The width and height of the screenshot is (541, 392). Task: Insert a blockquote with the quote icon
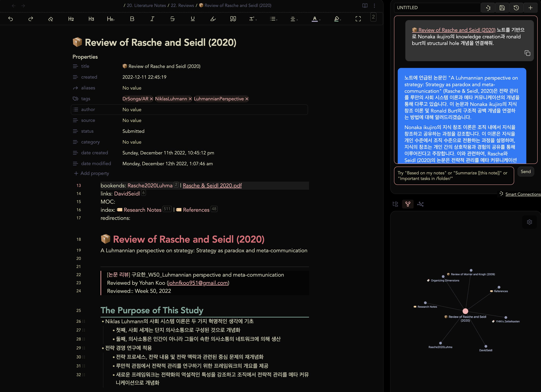click(x=233, y=19)
